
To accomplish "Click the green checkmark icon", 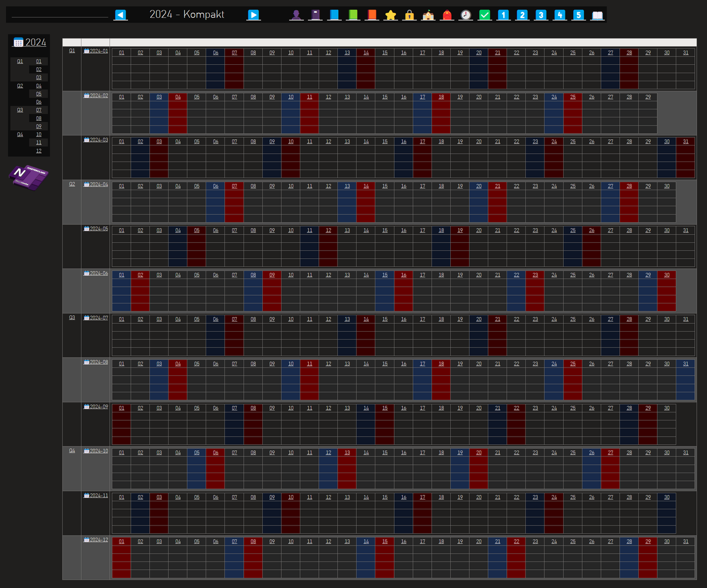I will click(x=484, y=15).
